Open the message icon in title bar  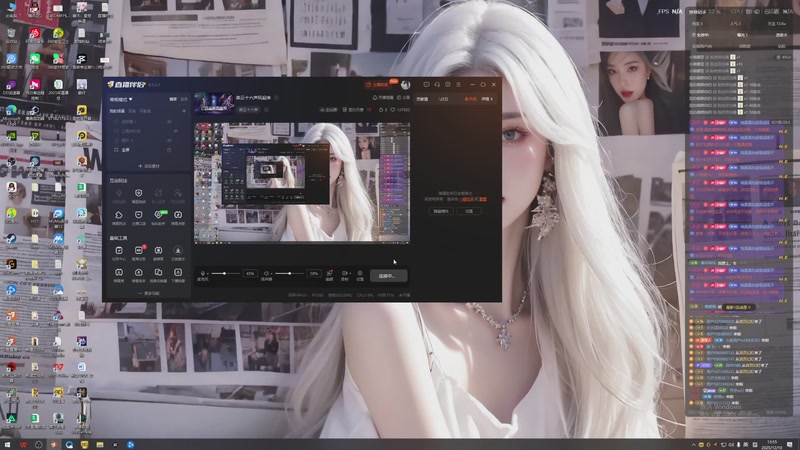pos(426,85)
